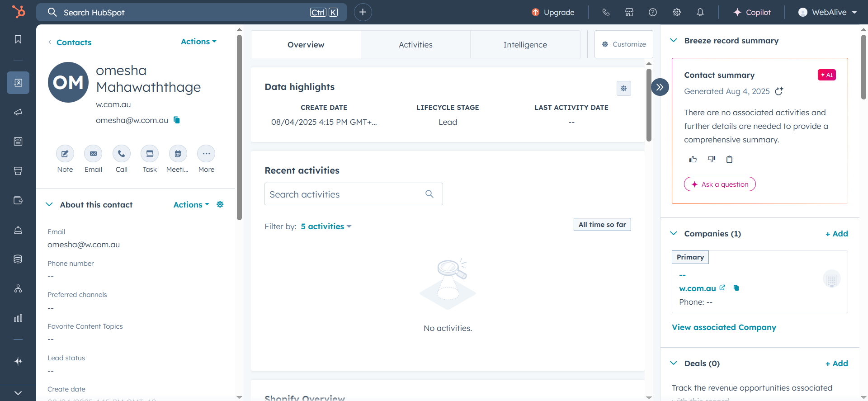This screenshot has width=868, height=401.
Task: Open the Notifications bell
Action: coord(700,12)
